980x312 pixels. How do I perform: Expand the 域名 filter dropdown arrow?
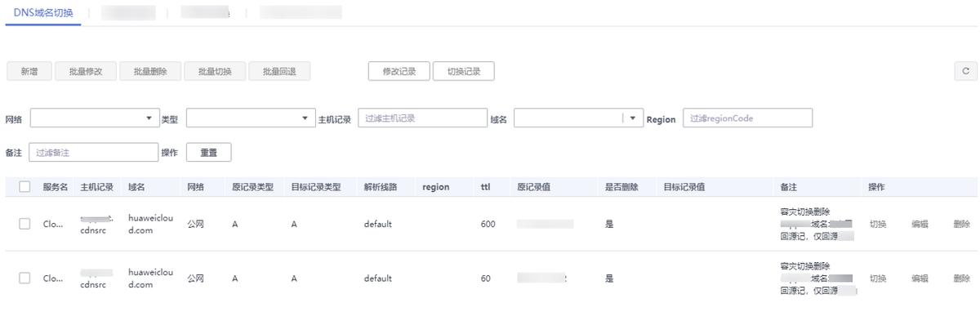pos(633,118)
